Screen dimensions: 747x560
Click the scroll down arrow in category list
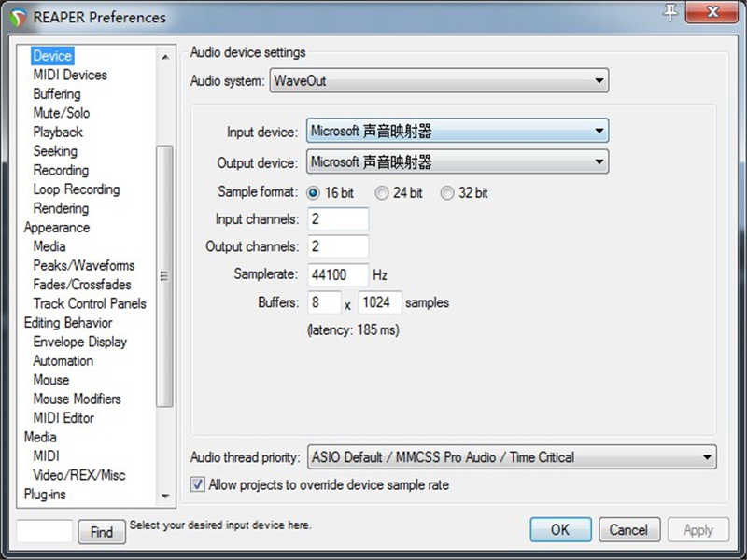(x=165, y=497)
